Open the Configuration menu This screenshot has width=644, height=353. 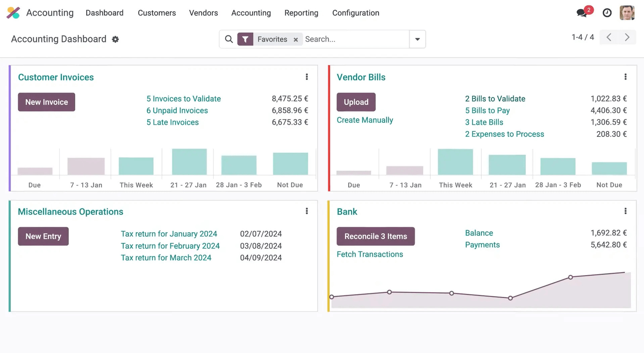click(x=355, y=13)
